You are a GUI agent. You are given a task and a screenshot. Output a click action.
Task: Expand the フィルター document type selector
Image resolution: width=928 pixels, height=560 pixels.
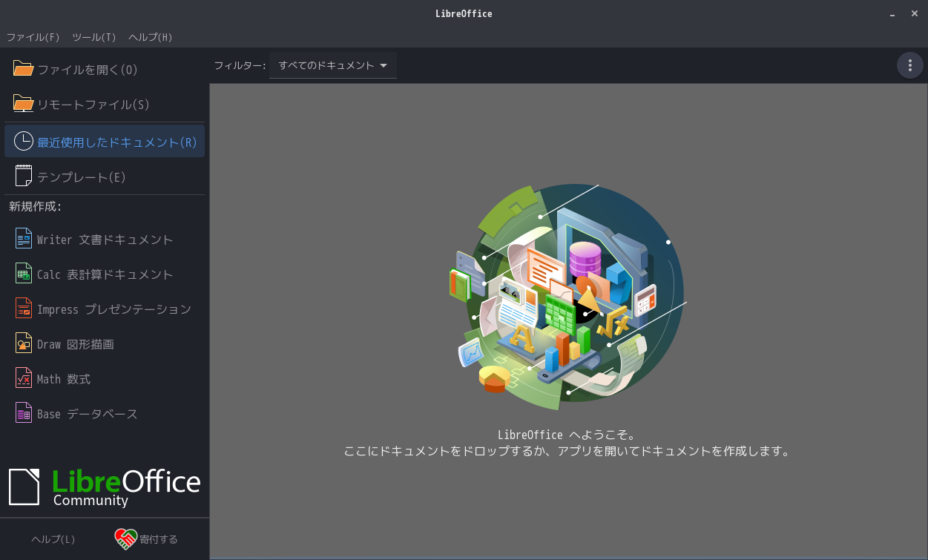tap(332, 65)
